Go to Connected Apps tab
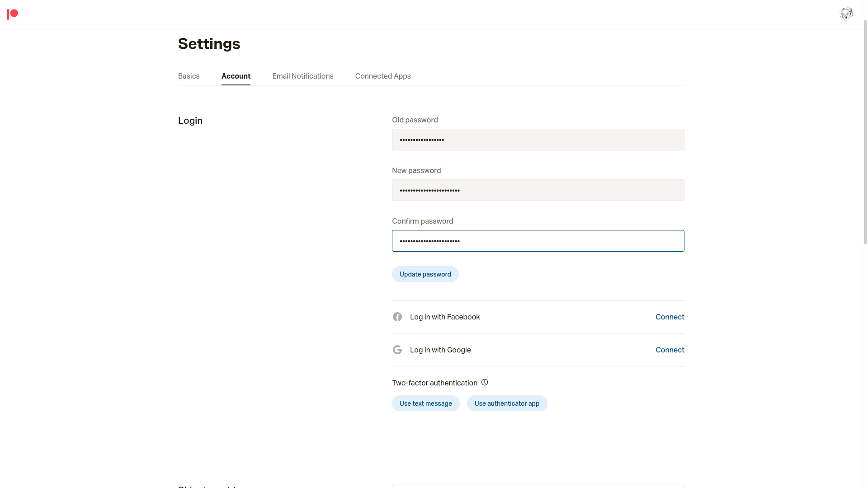Screen dimensions: 868x488 pos(383,76)
